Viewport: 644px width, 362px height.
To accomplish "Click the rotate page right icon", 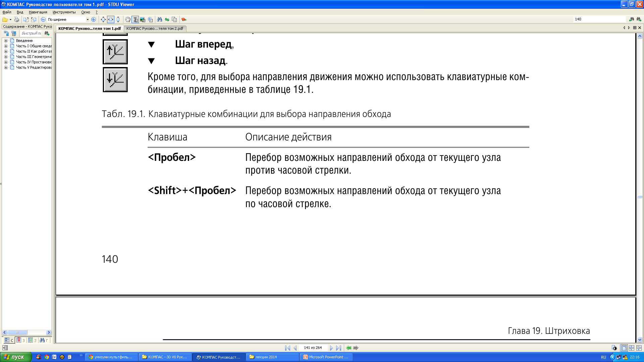I will pyautogui.click(x=34, y=19).
